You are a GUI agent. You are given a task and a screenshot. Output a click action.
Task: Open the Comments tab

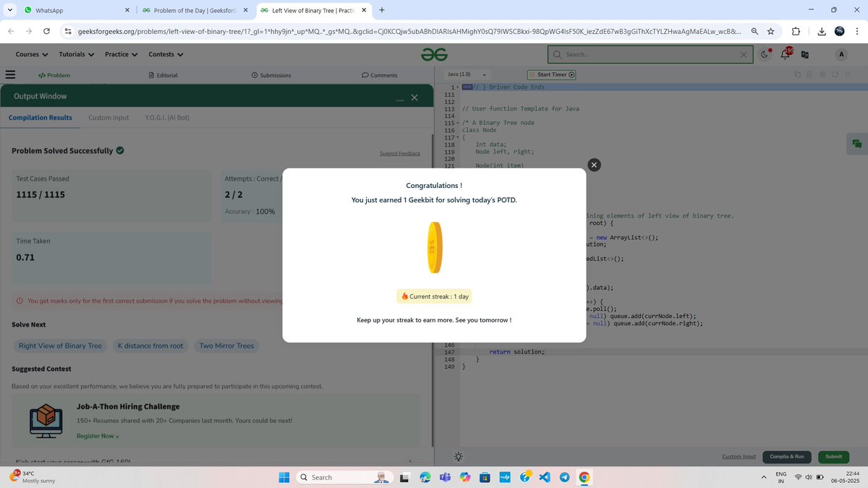coord(380,75)
